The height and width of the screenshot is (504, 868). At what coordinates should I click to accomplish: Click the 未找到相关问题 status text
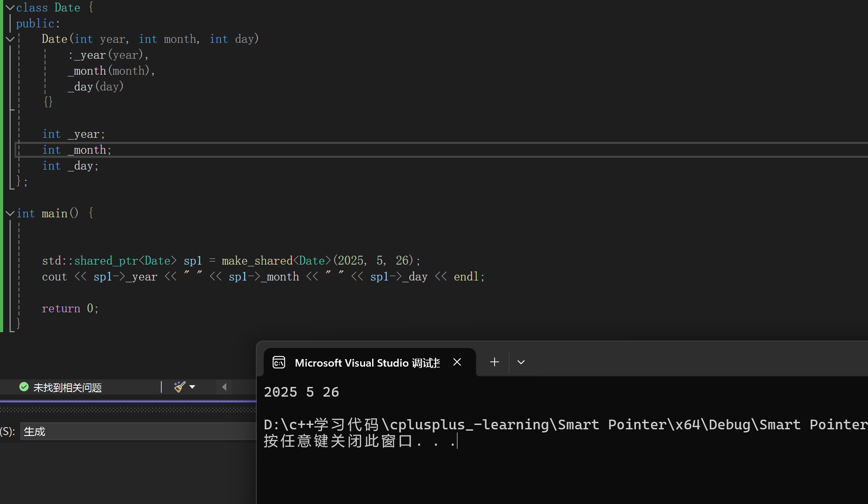[67, 387]
